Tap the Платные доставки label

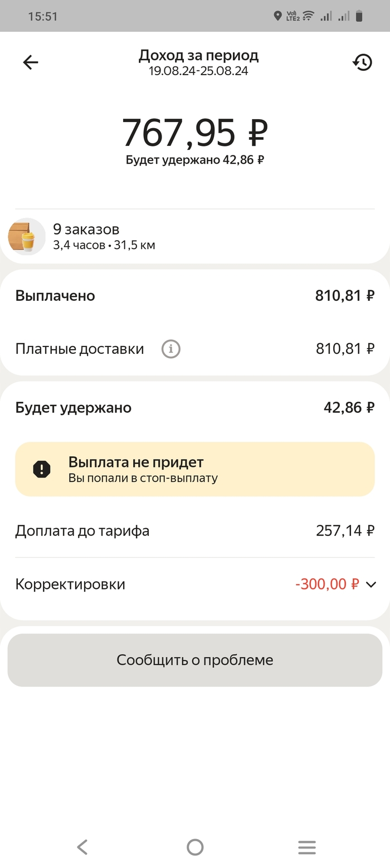click(x=80, y=349)
